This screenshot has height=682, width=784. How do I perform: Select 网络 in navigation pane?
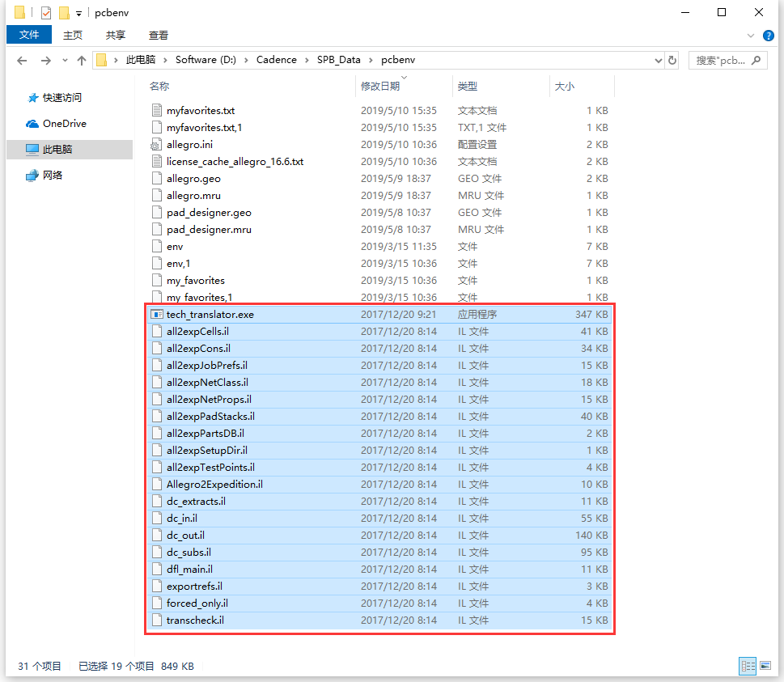[53, 175]
